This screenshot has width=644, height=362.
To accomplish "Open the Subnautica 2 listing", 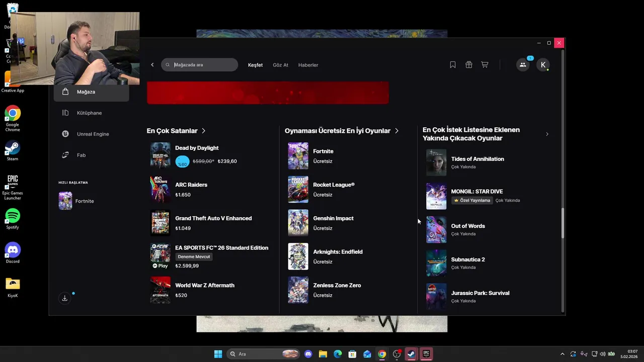I will click(487, 263).
